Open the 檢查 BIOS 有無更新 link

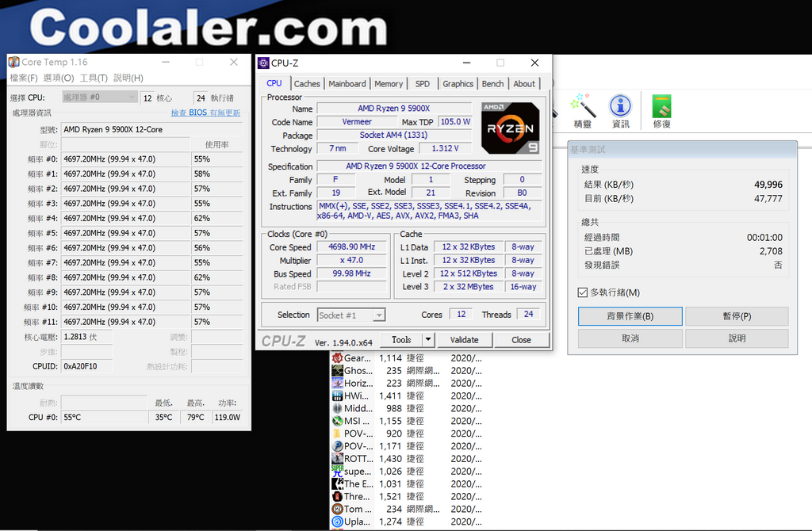click(x=205, y=113)
